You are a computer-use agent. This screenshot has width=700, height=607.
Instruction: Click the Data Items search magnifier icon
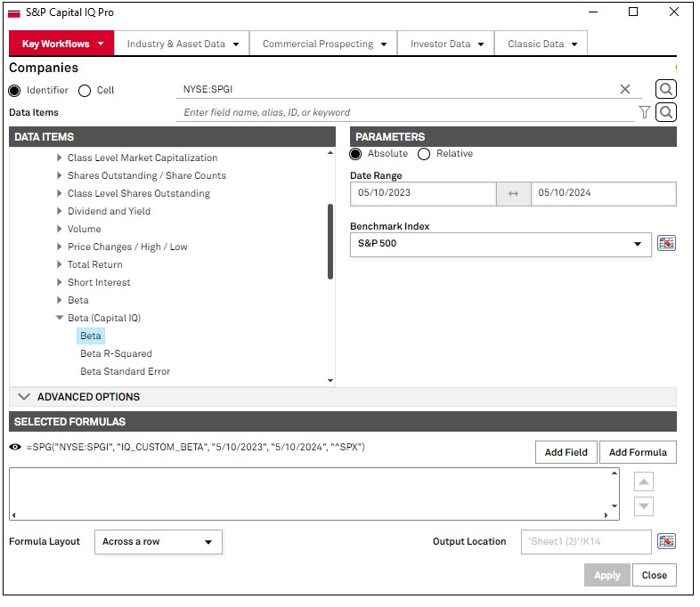pyautogui.click(x=665, y=112)
